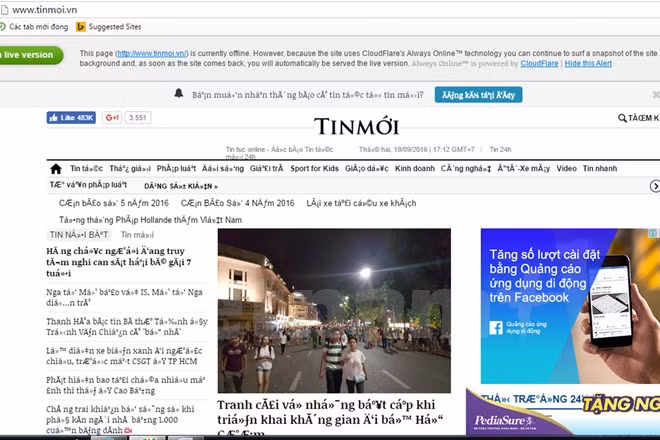This screenshot has width=660, height=440.
Task: Follow the http://www.tinmoi.vn/ link in the alert
Action: pos(152,53)
